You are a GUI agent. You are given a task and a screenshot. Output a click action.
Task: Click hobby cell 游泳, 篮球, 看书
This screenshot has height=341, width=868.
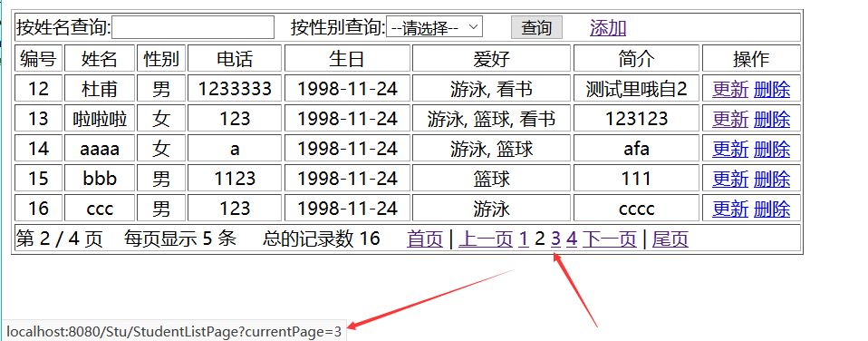coord(491,119)
